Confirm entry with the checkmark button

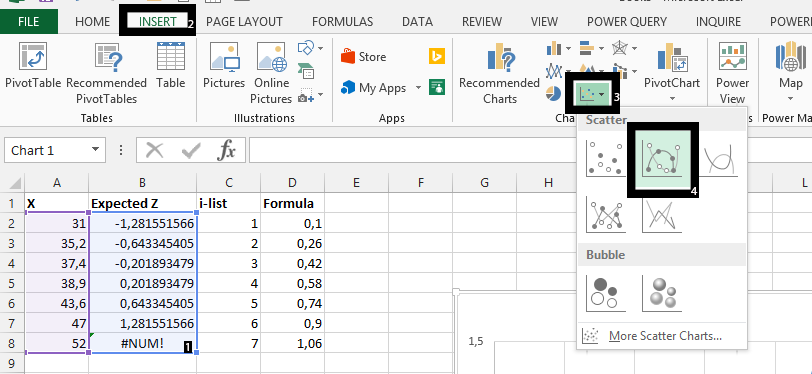pos(191,151)
